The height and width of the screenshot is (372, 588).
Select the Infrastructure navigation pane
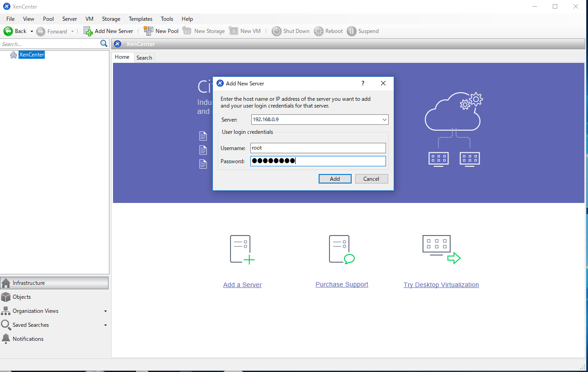pyautogui.click(x=29, y=283)
